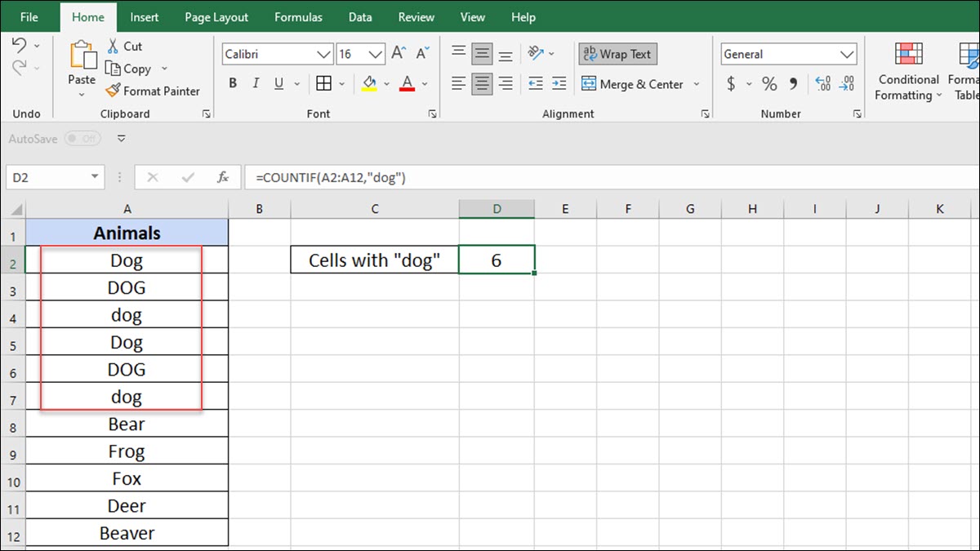Switch to the Page Layout tab

point(216,17)
